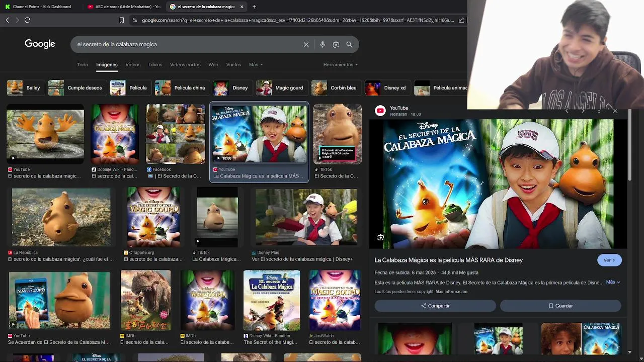The image size is (644, 362).
Task: Show the previous image in the preview panel
Action: click(567, 111)
